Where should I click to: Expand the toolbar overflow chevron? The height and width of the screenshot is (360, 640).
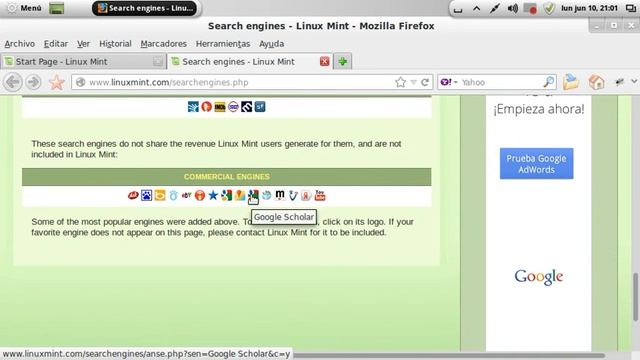(x=634, y=82)
